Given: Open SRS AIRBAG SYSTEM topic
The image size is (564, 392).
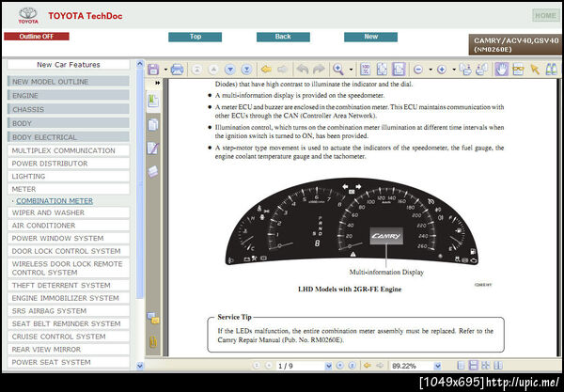Looking at the screenshot, I should point(69,311).
